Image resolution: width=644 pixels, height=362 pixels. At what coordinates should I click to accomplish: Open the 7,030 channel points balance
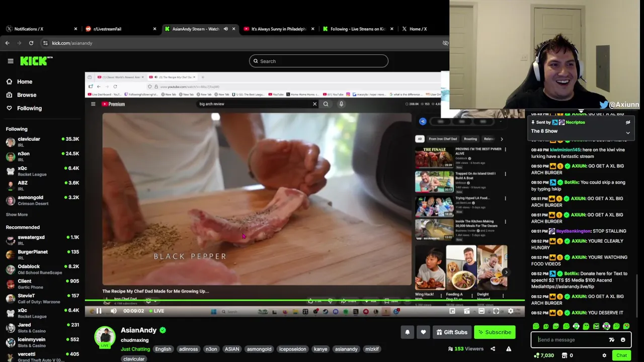[x=544, y=355]
